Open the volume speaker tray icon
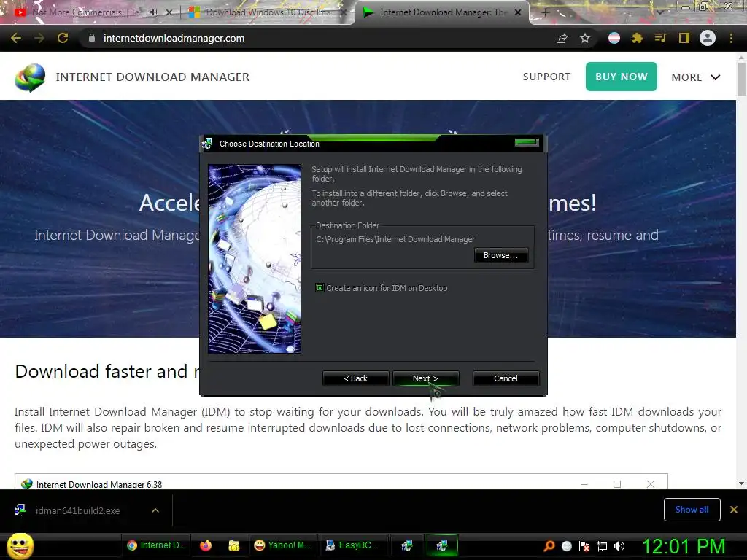This screenshot has height=560, width=747. click(619, 545)
